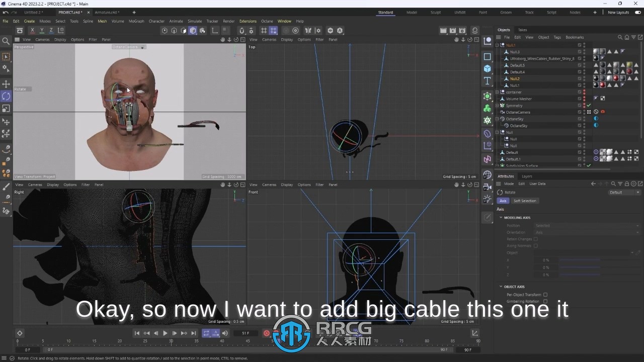Open the Objects panel search icon
The height and width of the screenshot is (362, 644).
pyautogui.click(x=620, y=37)
